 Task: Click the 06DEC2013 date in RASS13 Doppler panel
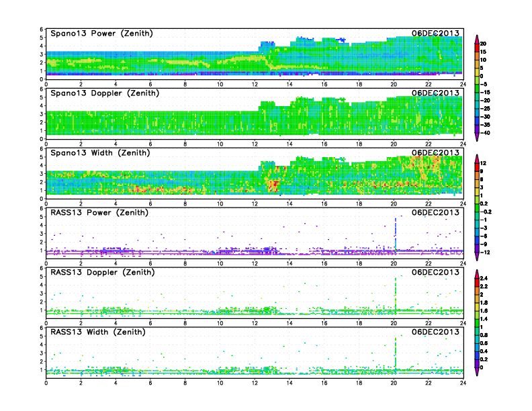435,272
